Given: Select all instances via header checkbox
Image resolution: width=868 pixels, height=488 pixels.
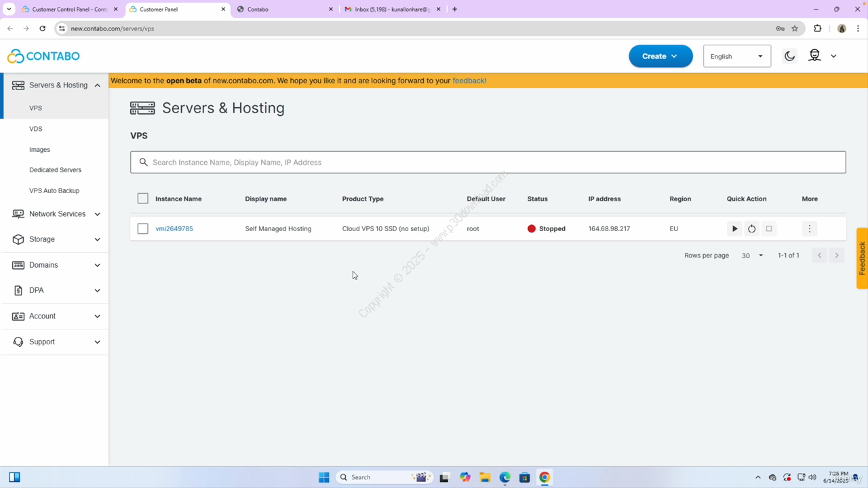Looking at the screenshot, I should click(142, 199).
